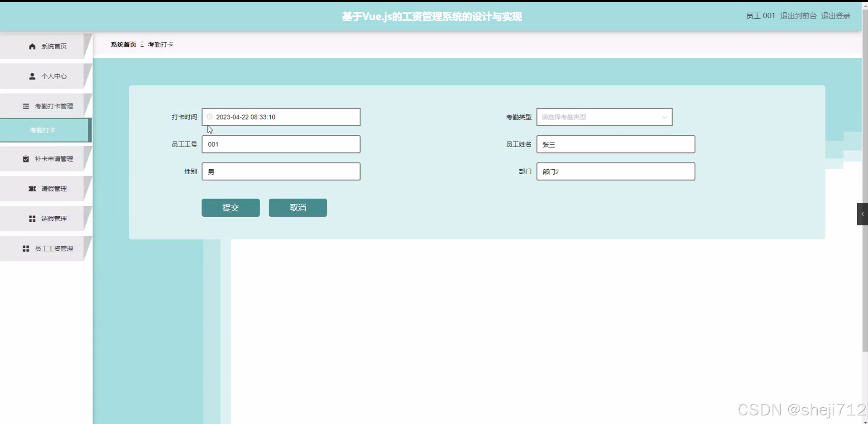Click the list icon next to 考勤打卡管理

click(x=25, y=106)
